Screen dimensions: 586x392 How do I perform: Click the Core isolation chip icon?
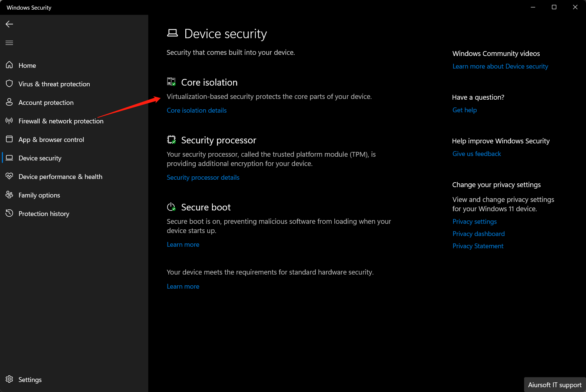171,82
